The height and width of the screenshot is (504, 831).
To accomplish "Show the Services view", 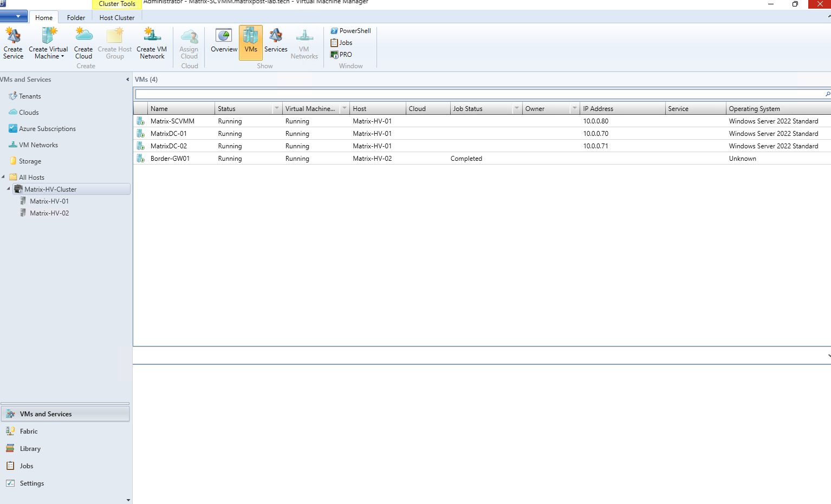I will pyautogui.click(x=276, y=41).
